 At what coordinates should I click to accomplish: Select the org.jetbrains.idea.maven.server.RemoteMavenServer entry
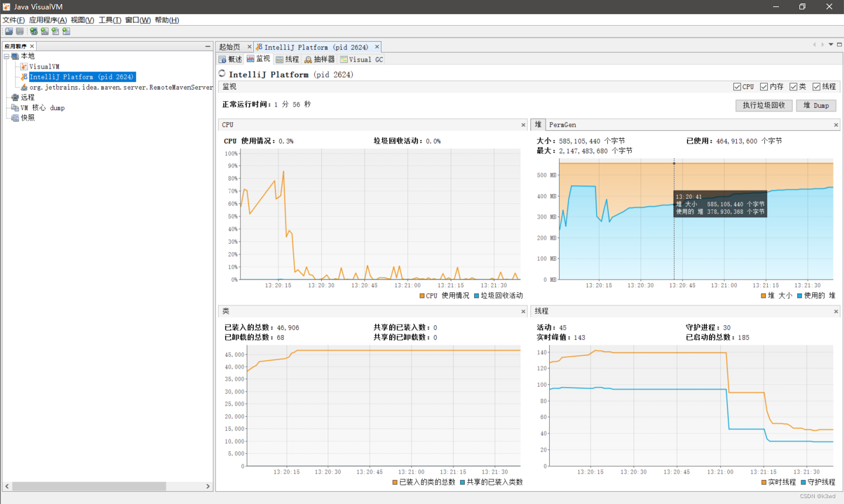tap(121, 87)
